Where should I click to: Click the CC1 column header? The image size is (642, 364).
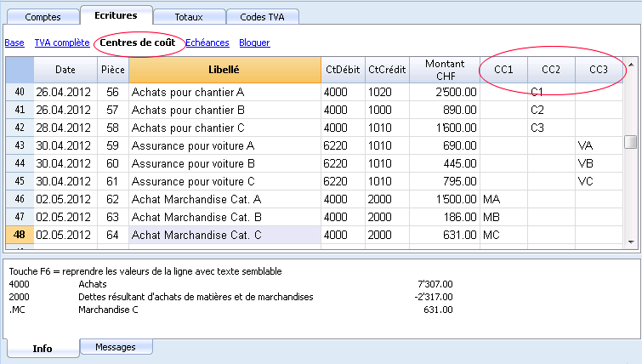pyautogui.click(x=503, y=70)
